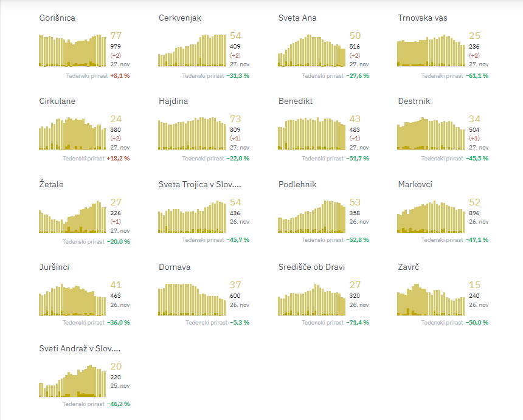Open Sveta Trojica v Slov. title
Viewport: 523px width, 420px height.
coord(200,185)
